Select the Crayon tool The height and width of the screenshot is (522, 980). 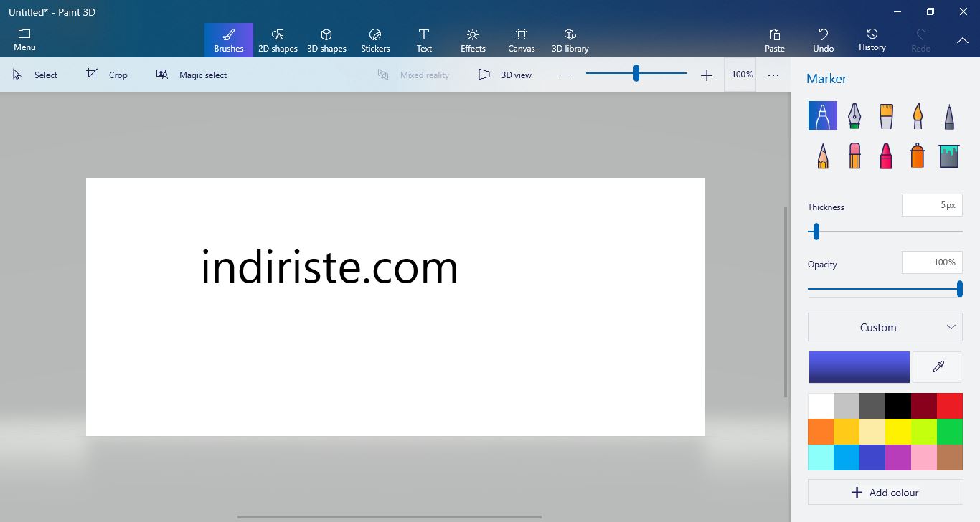pyautogui.click(x=886, y=155)
